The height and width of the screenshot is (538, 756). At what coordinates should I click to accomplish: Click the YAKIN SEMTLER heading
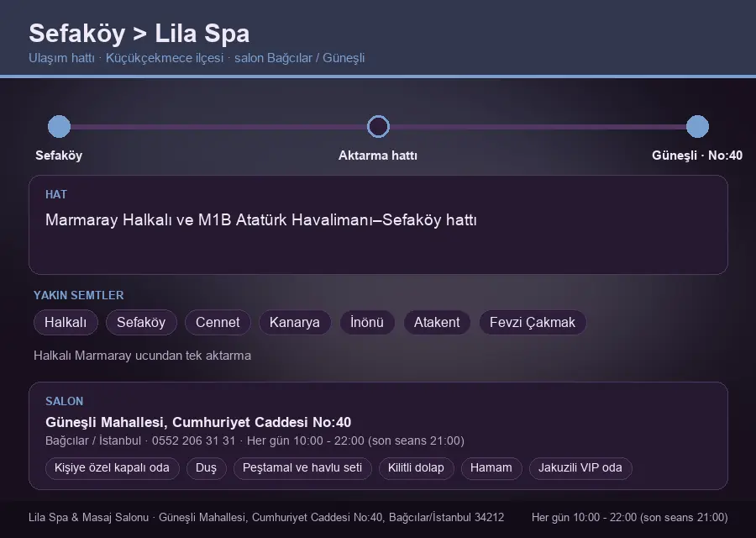79,295
